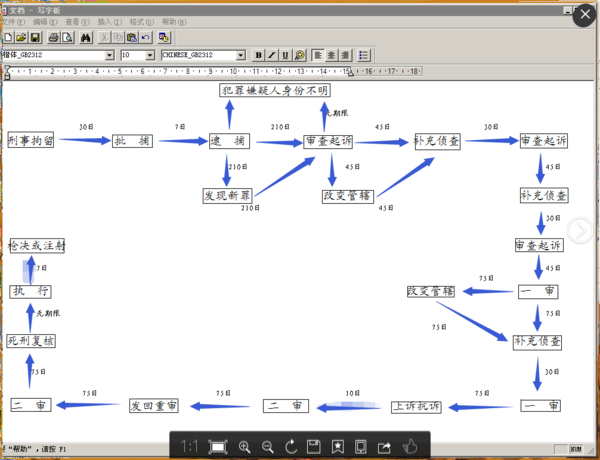Click the Find binoculars icon

84,37
